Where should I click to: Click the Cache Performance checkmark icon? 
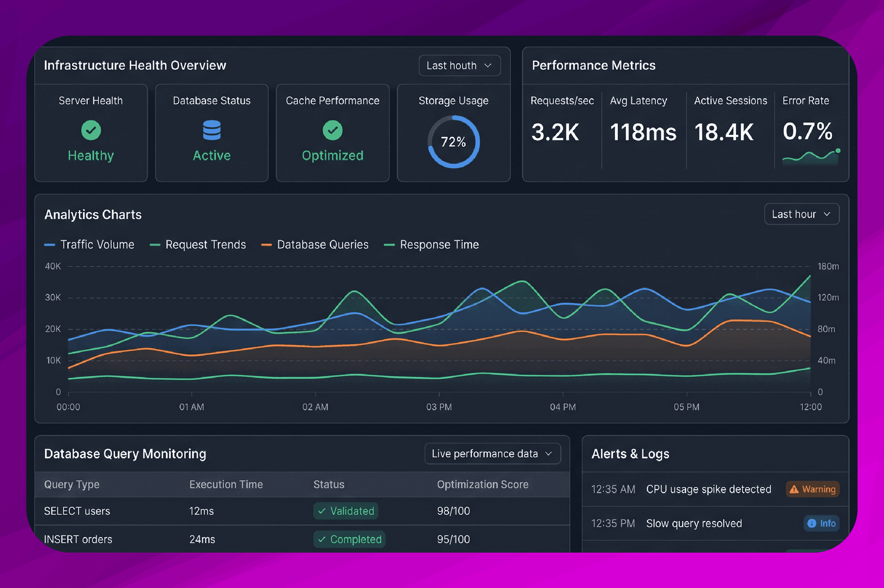click(333, 130)
